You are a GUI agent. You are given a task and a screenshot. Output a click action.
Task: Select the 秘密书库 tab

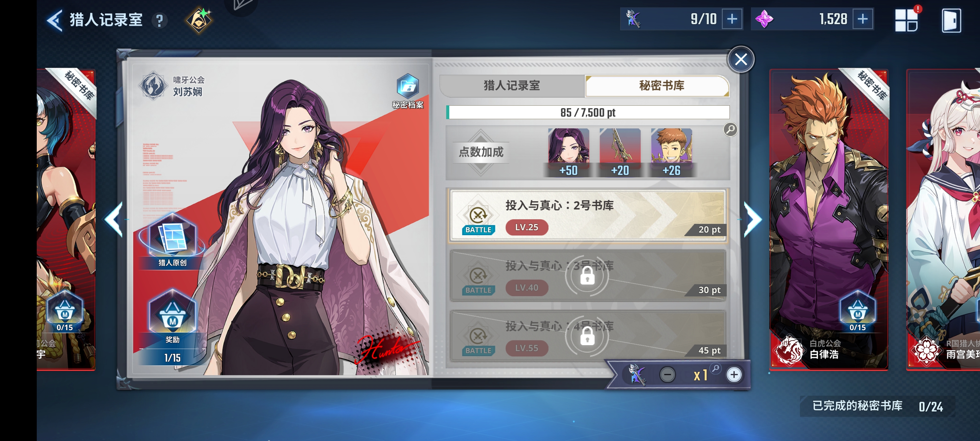point(658,86)
